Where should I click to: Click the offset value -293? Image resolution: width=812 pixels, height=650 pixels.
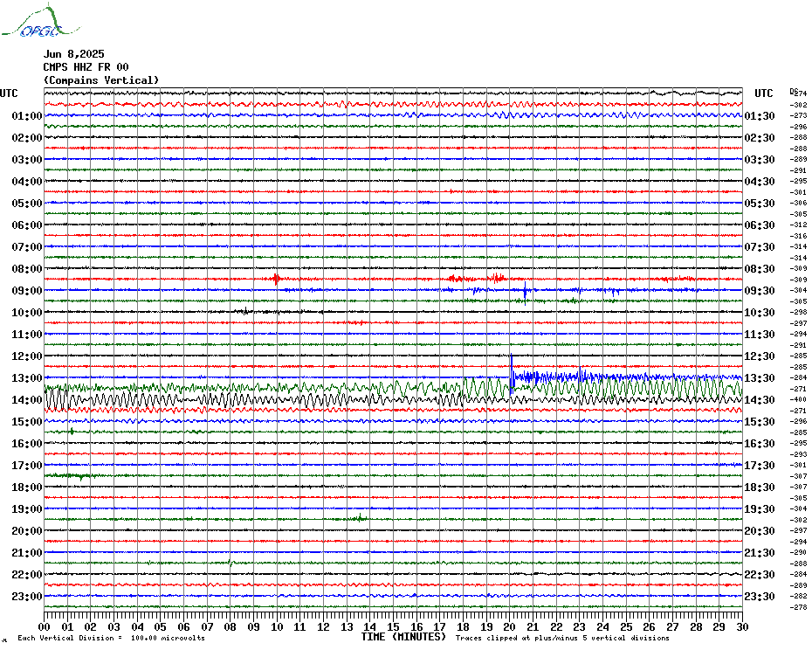pyautogui.click(x=799, y=454)
